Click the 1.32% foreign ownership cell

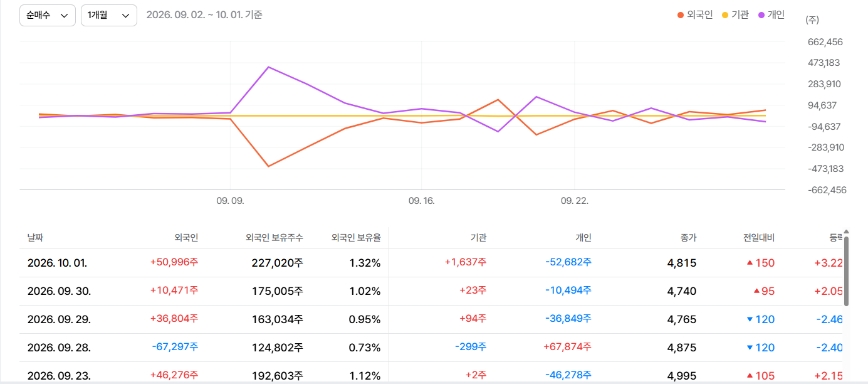coord(365,263)
